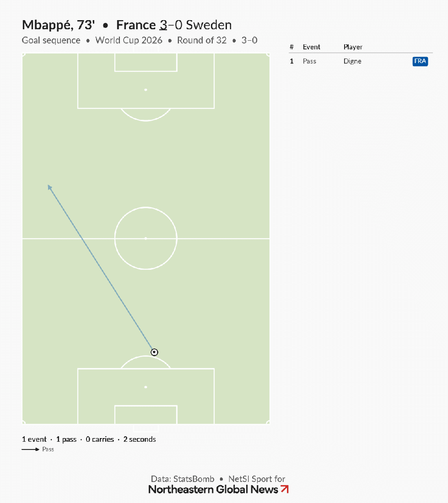Click the pass origin marker circle
The width and height of the screenshot is (448, 503).
click(x=154, y=352)
